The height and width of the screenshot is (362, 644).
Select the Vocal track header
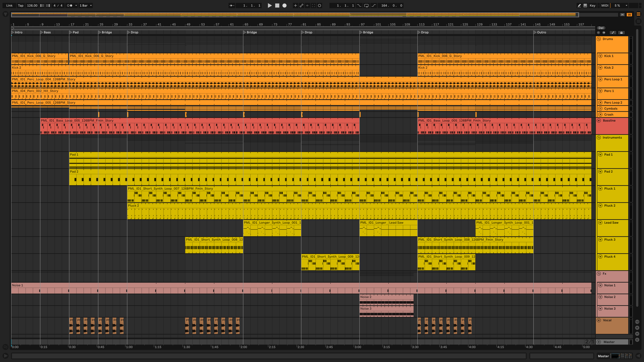coord(612,326)
